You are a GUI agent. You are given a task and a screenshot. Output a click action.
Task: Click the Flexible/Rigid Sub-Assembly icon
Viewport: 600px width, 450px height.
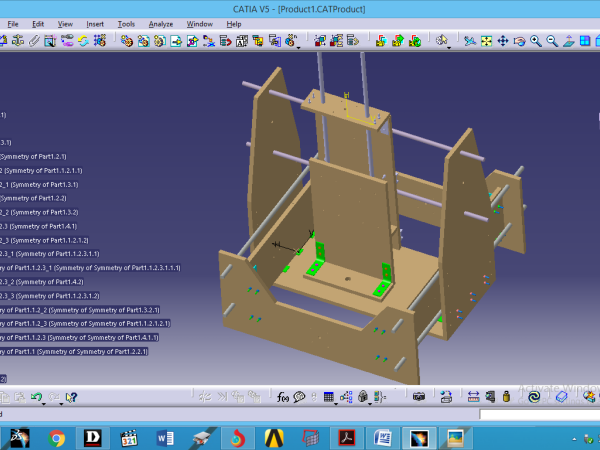[67, 40]
